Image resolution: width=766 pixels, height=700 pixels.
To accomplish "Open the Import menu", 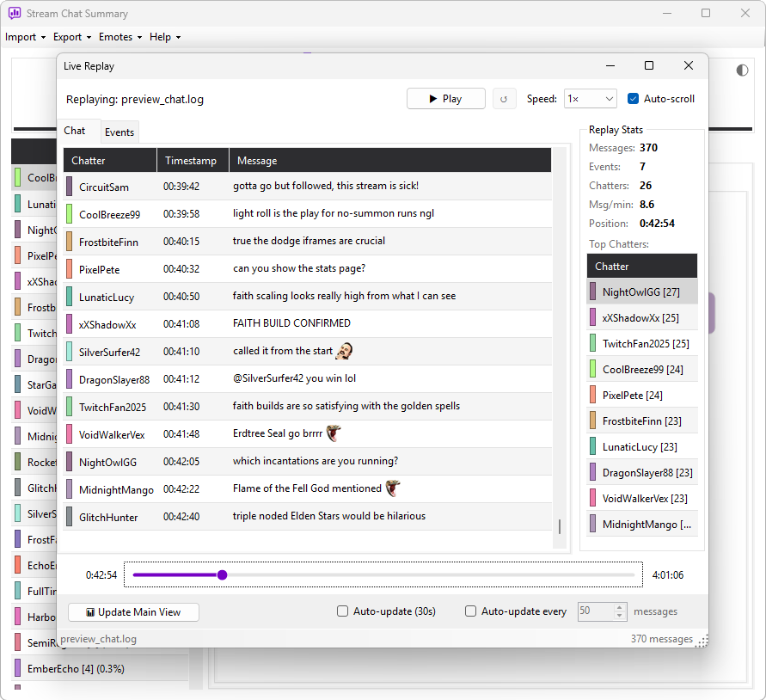I will click(25, 37).
